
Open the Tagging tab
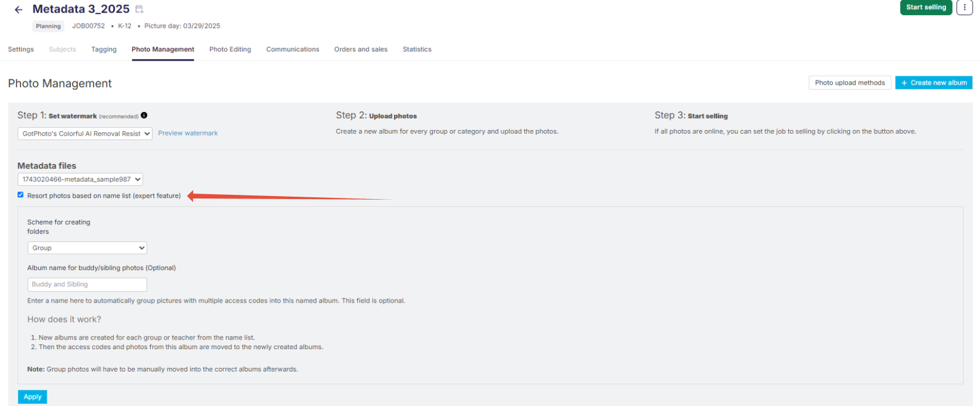104,50
